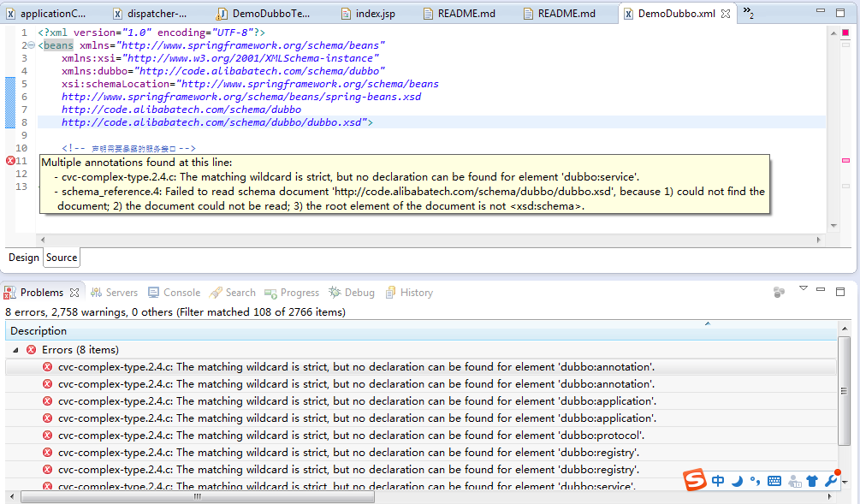Open the Console view tab

(175, 293)
